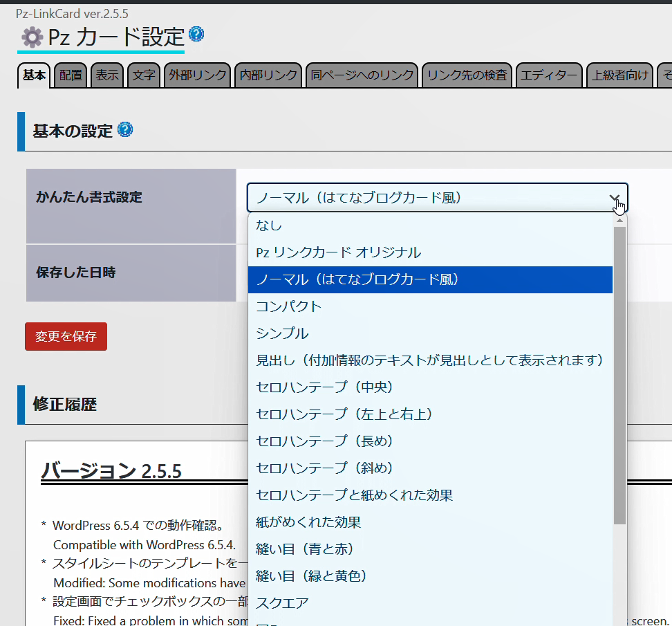Open the リンク先の検査 tab
Screen dimensions: 672x626
[x=467, y=75]
